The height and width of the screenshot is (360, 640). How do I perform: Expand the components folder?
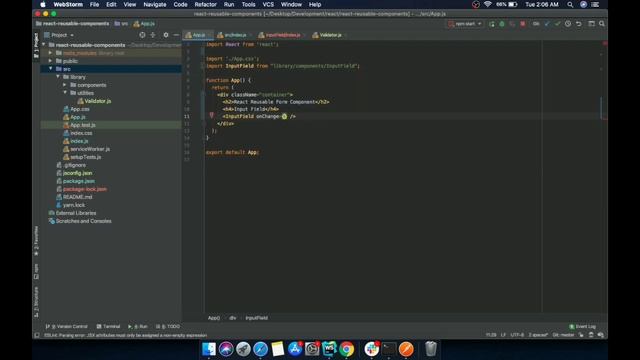[65, 85]
